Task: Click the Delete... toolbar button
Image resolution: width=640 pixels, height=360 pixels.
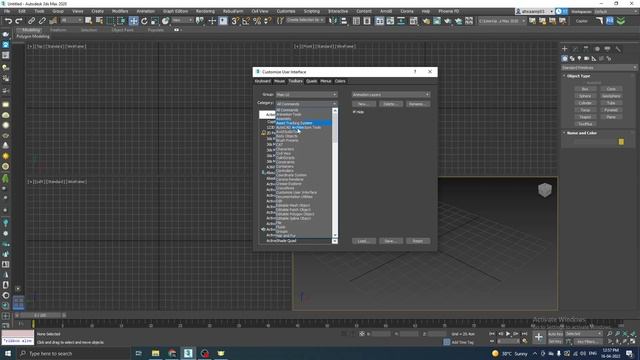Action: pyautogui.click(x=391, y=104)
